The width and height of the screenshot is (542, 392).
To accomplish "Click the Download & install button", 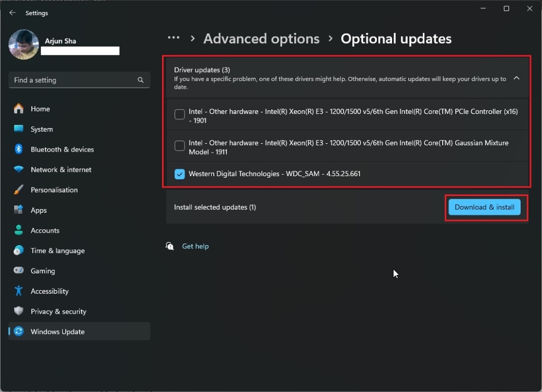I will click(484, 207).
